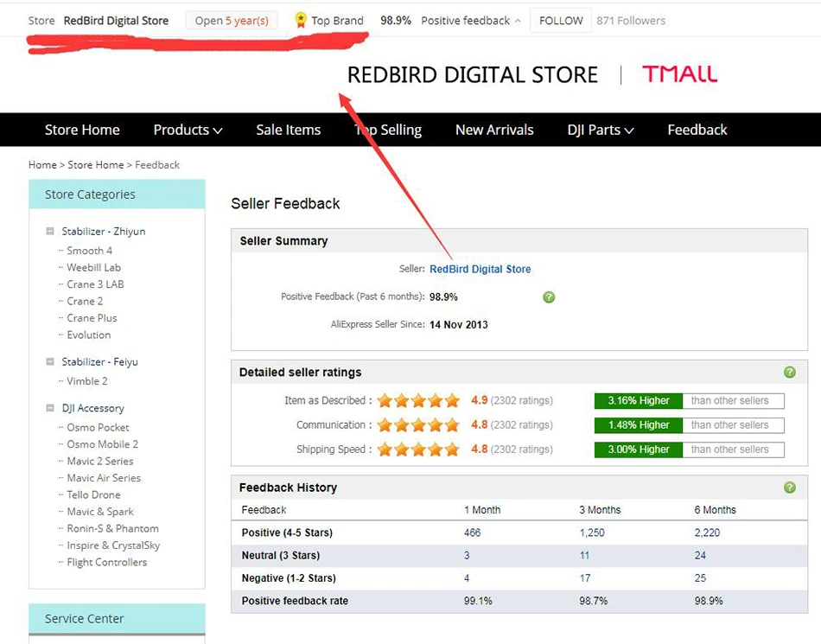
Task: Open Sale Items in navigation bar
Action: (x=288, y=130)
